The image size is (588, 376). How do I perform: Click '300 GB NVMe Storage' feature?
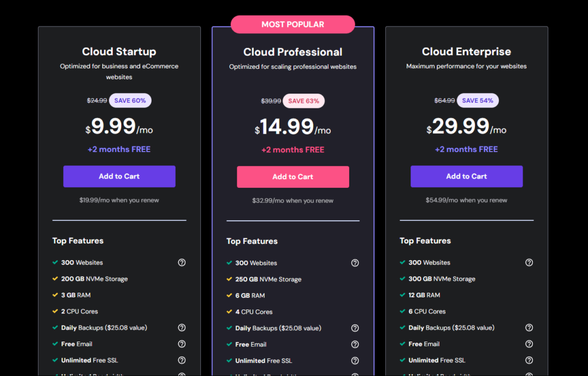pyautogui.click(x=442, y=279)
